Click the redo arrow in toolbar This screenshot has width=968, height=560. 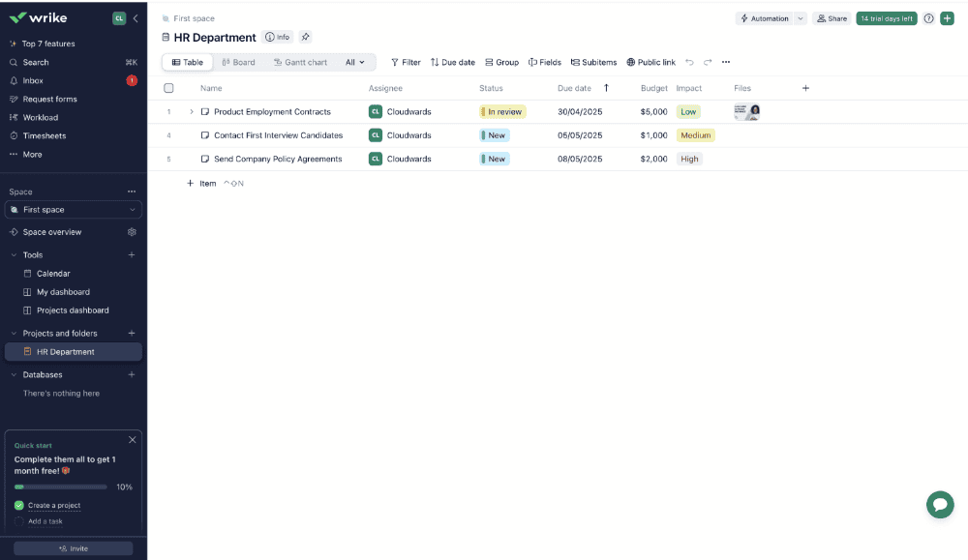pyautogui.click(x=708, y=62)
